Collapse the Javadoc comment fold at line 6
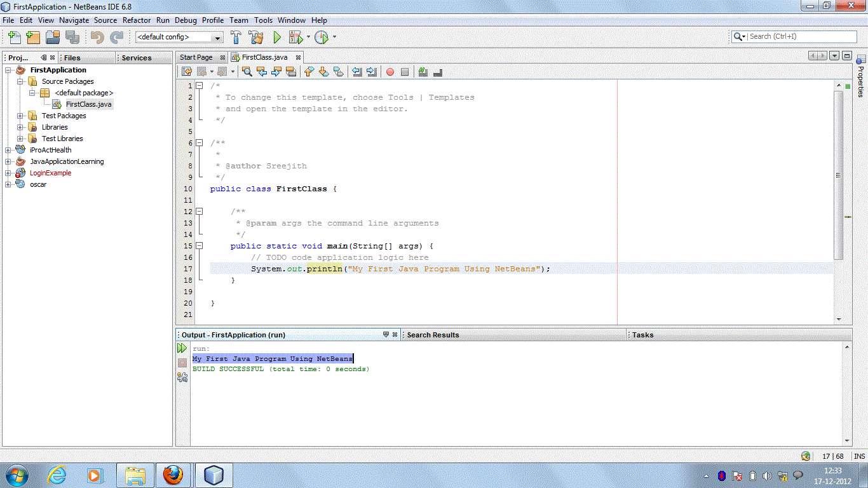The height and width of the screenshot is (488, 868). click(x=200, y=143)
